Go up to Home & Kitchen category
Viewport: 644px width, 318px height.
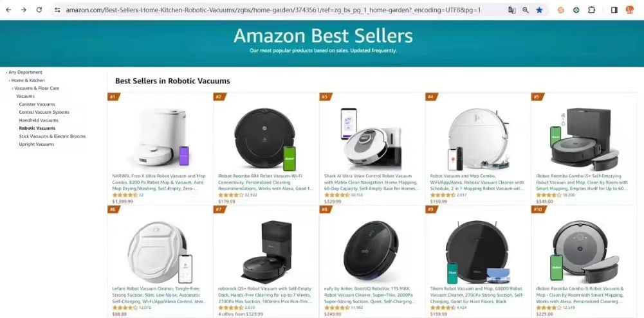28,80
